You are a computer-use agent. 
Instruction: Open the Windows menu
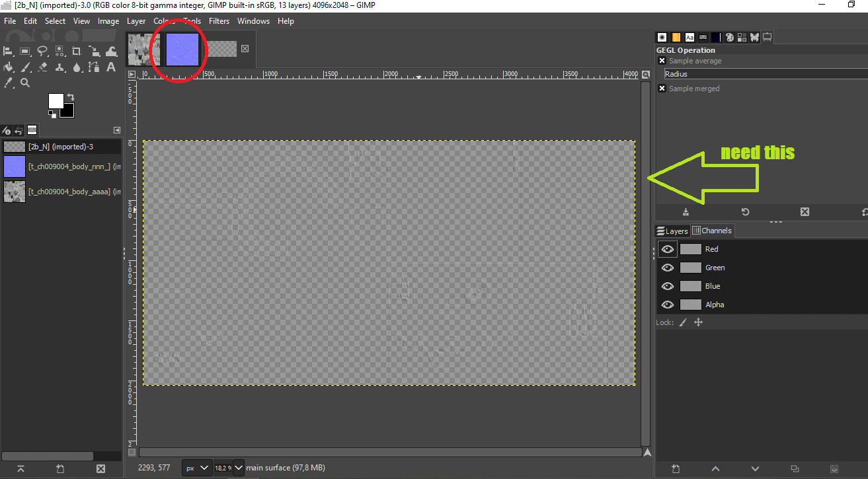(253, 21)
